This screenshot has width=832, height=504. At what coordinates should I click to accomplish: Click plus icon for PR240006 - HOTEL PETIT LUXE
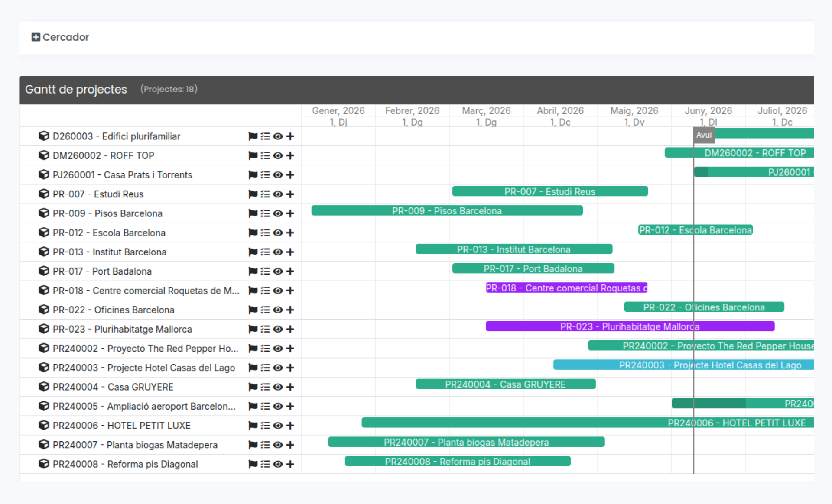290,426
